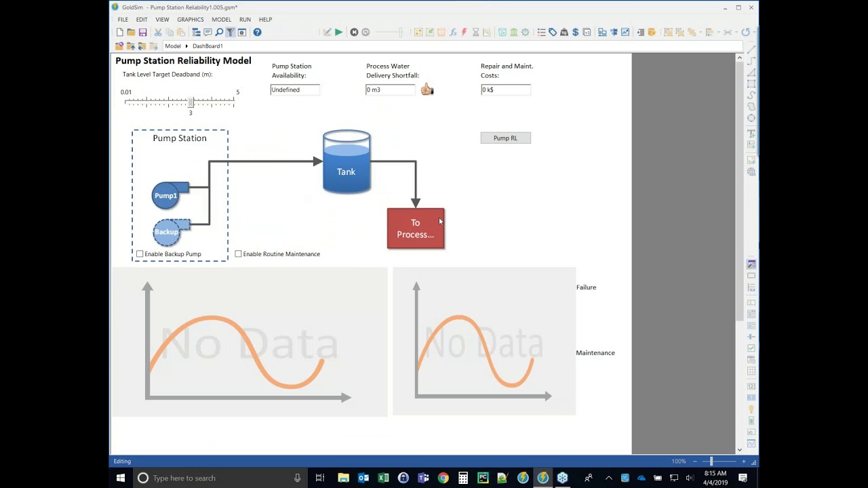Open the EDIT menu
Screen dimensions: 868x488
point(142,20)
